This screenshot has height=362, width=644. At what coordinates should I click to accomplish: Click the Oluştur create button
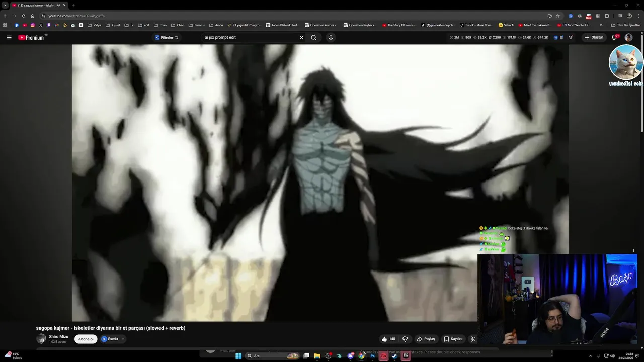click(594, 37)
